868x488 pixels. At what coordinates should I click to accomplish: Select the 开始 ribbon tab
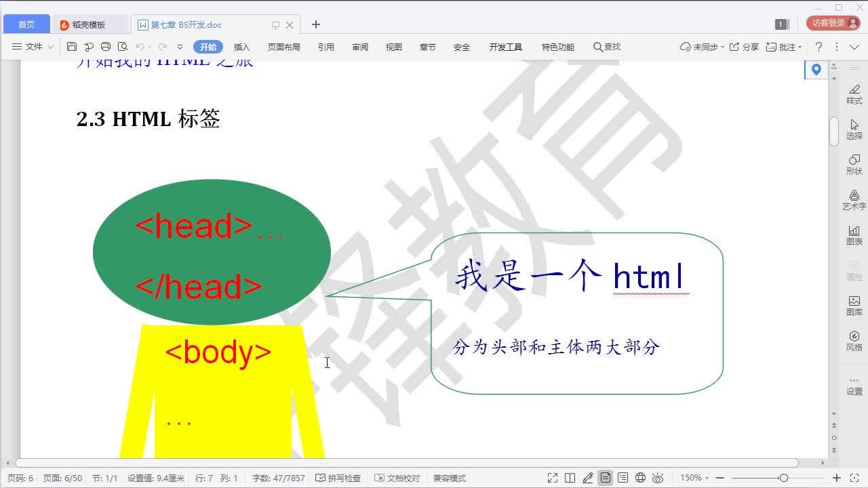click(208, 47)
